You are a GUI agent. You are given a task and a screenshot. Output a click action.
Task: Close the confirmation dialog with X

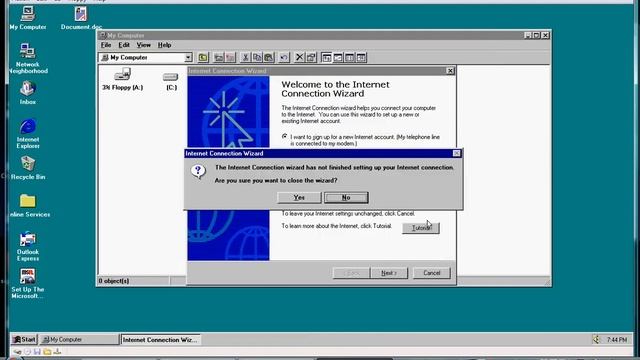click(456, 153)
